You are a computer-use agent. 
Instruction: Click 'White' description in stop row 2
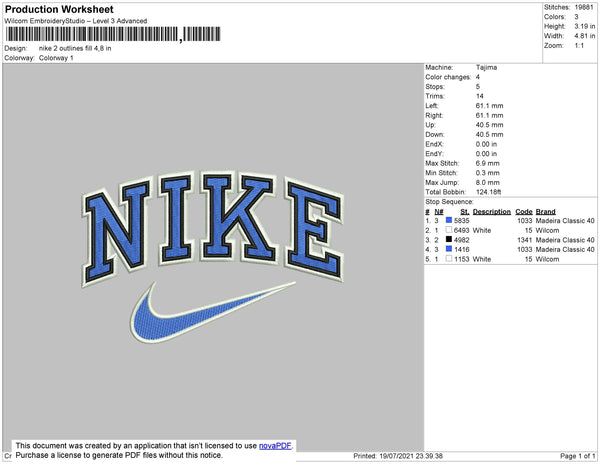[x=482, y=230]
